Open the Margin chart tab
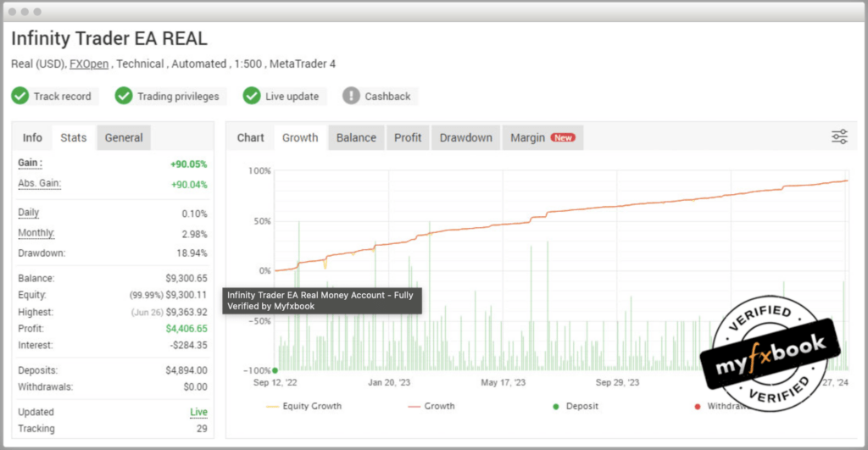Viewport: 868px width, 450px height. click(x=542, y=138)
